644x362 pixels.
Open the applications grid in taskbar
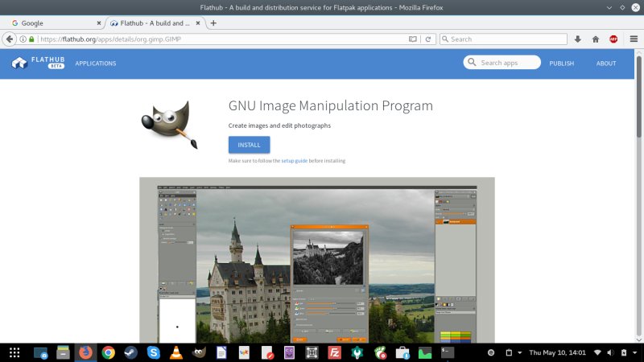(14, 352)
